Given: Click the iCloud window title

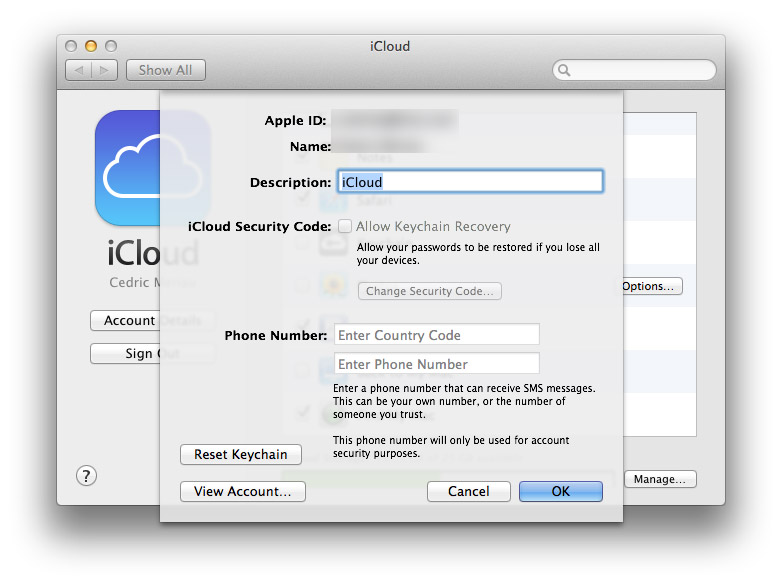Looking at the screenshot, I should pyautogui.click(x=390, y=46).
